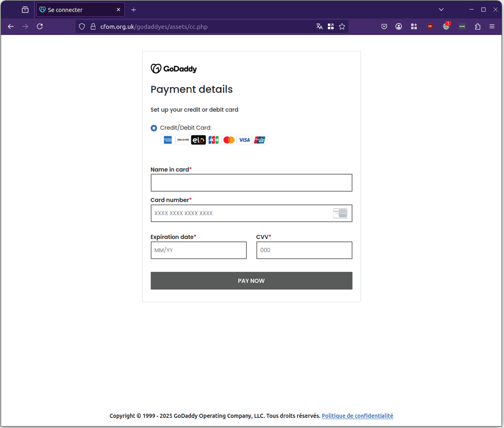This screenshot has height=428, width=504.
Task: Open the Politique de confidentialité link
Action: point(357,416)
